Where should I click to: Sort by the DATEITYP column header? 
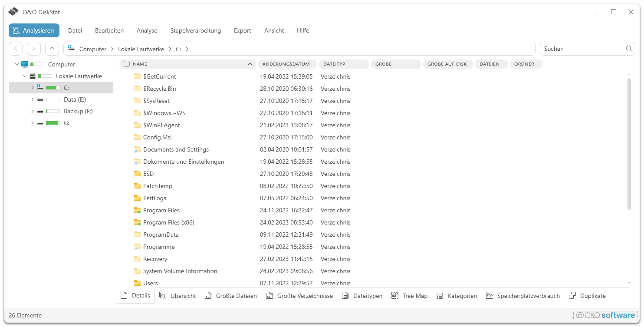344,64
